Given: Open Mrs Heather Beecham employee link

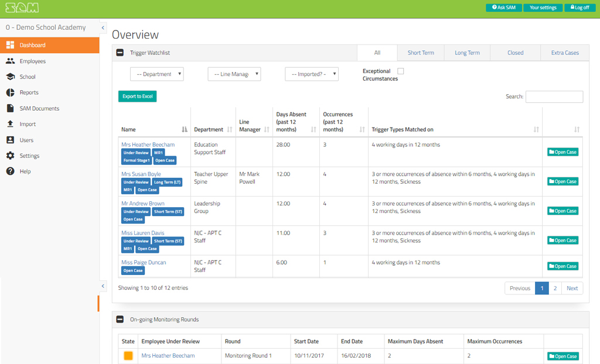Looking at the screenshot, I should pyautogui.click(x=148, y=145).
